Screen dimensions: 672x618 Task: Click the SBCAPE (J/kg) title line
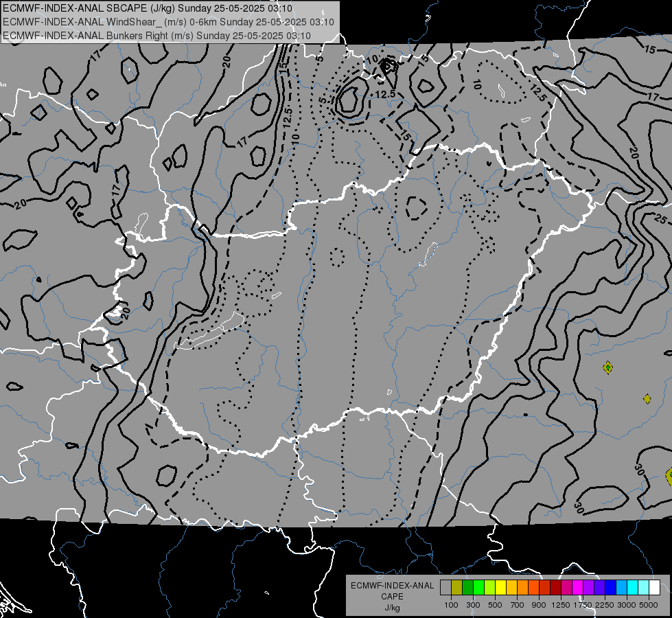(148, 8)
